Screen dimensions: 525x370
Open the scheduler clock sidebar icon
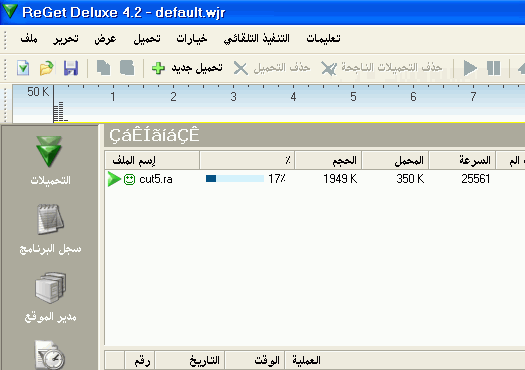pos(50,355)
